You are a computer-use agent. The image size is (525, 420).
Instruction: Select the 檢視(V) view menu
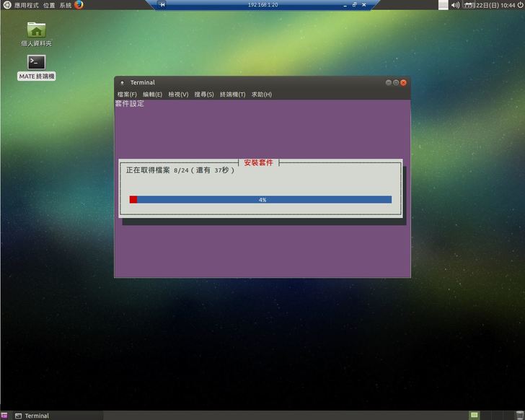(x=178, y=95)
